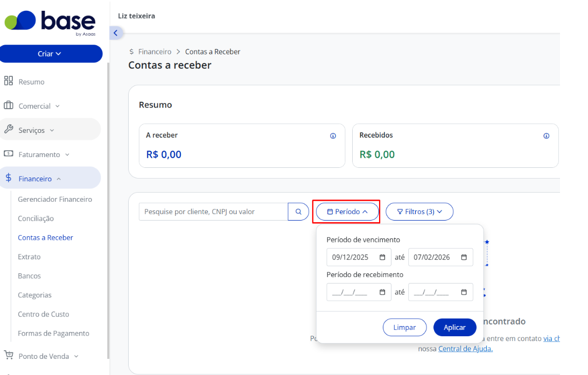Open calendar for recebimento end date
The width and height of the screenshot is (588, 375).
[x=464, y=292]
